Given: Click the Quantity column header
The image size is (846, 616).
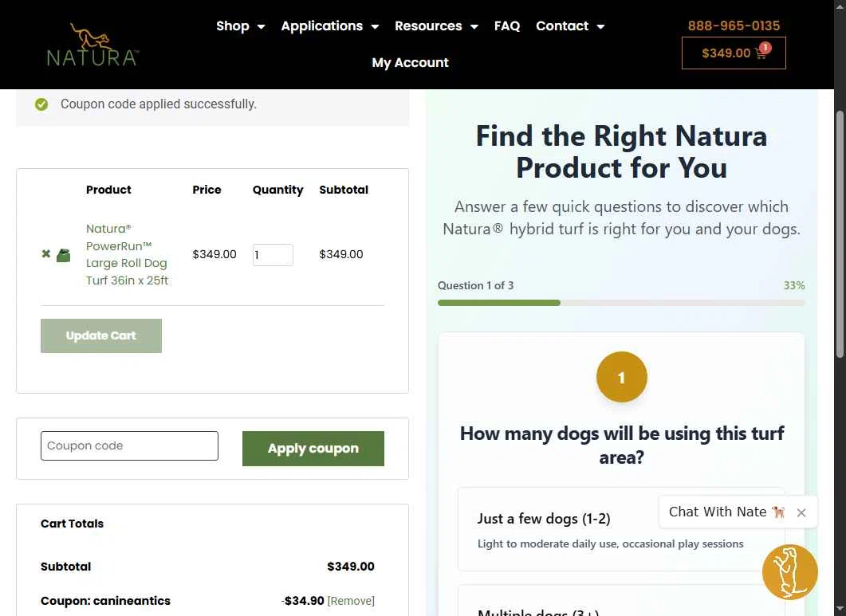Looking at the screenshot, I should 277,190.
